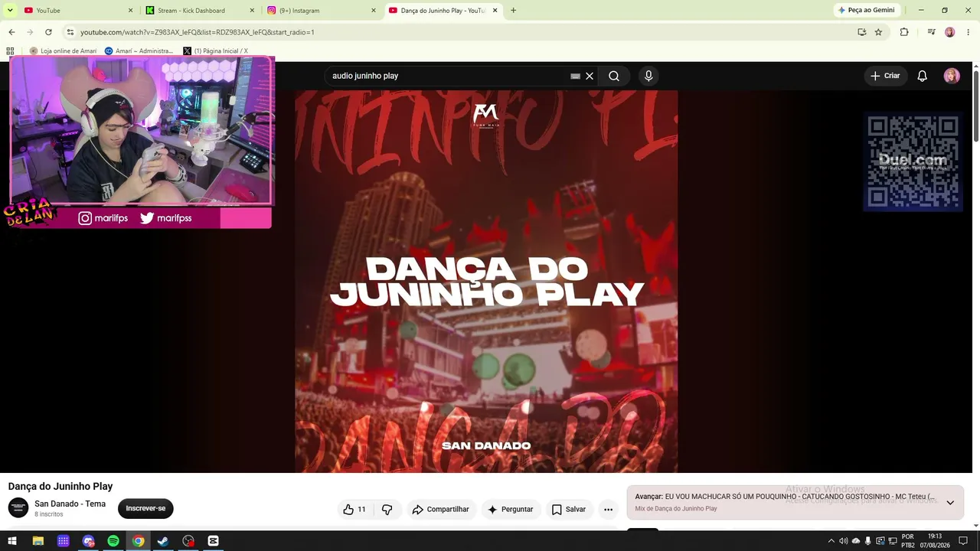Like the video with thumbs up
The image size is (980, 551).
354,509
